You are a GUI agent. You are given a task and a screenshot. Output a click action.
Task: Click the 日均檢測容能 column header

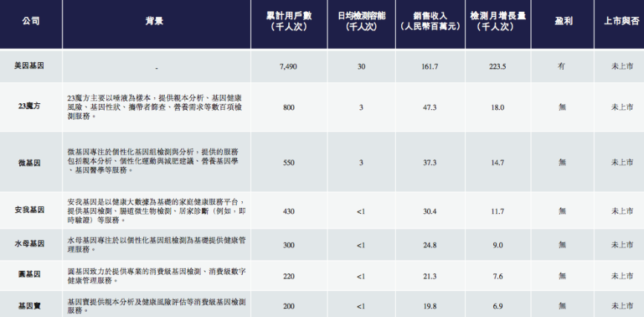point(361,21)
